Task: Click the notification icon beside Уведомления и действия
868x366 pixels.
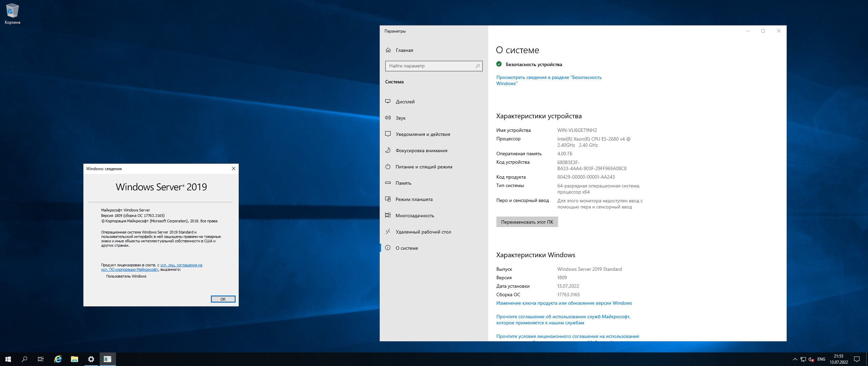Action: [388, 134]
